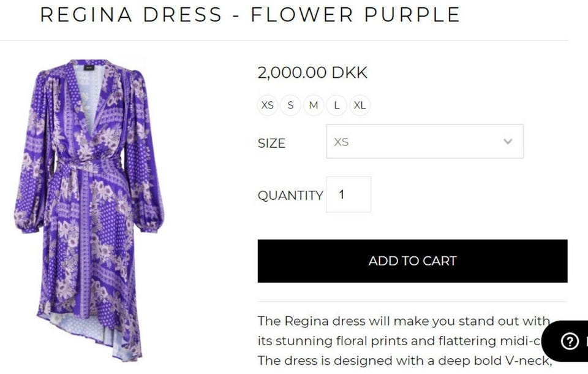Open the SIZE dropdown box

pyautogui.click(x=424, y=142)
